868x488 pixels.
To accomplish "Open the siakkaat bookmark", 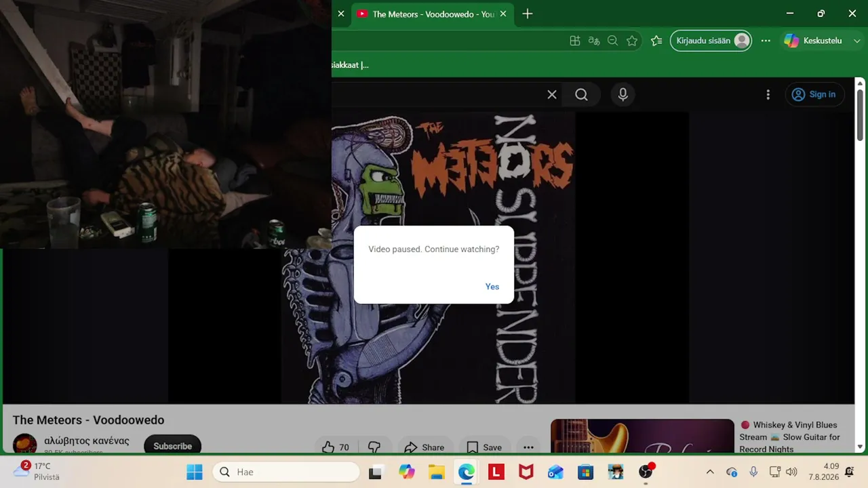I will pyautogui.click(x=350, y=65).
